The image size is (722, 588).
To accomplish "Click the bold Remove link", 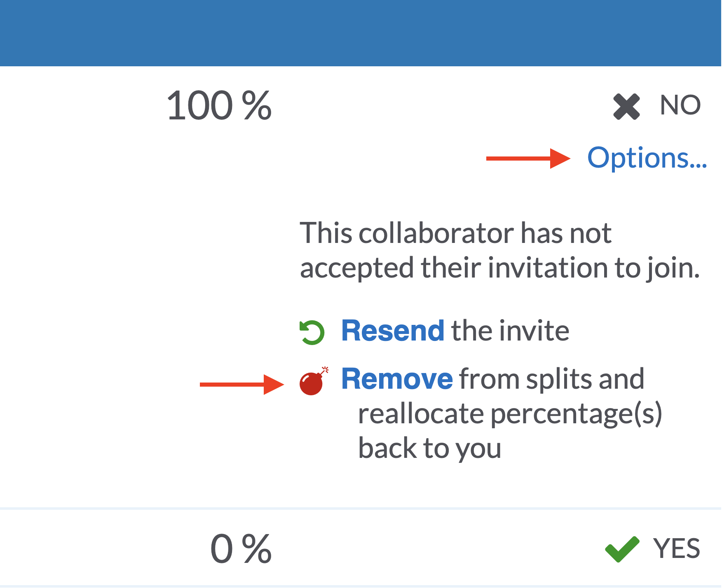I will [x=397, y=379].
